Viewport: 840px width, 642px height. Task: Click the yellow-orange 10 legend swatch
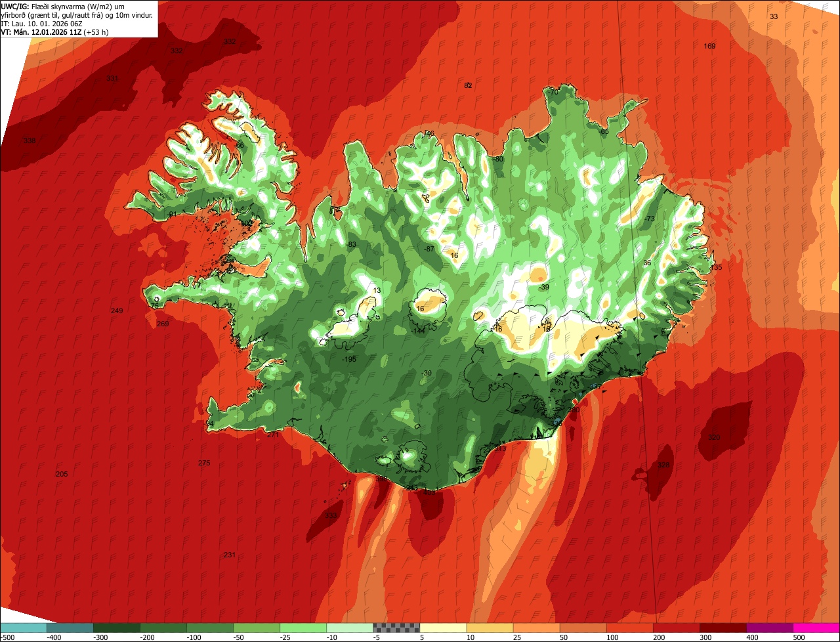click(490, 628)
